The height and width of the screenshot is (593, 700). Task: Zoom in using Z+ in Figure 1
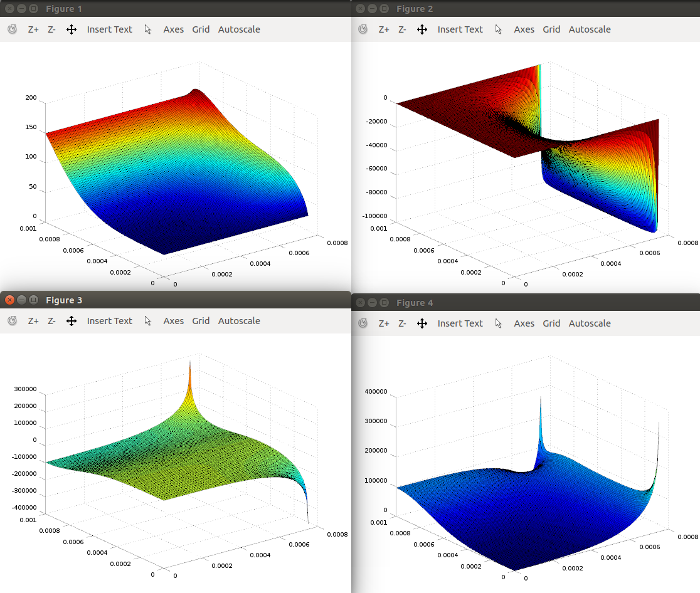point(33,29)
